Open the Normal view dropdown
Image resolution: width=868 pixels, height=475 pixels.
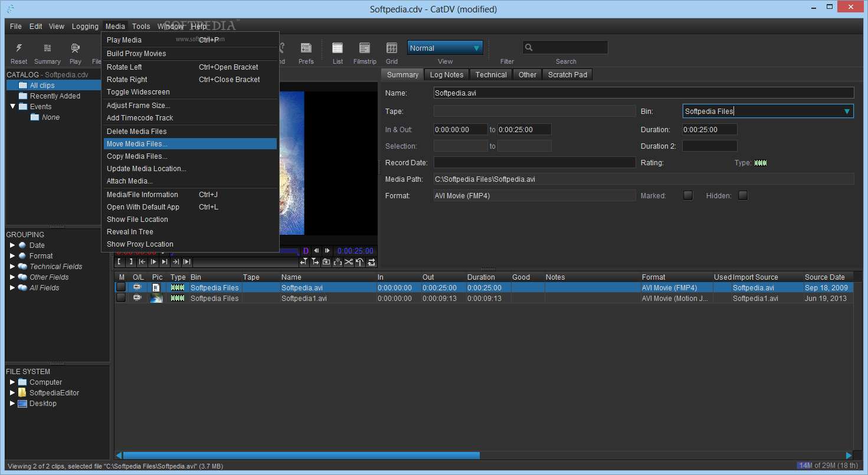point(445,48)
